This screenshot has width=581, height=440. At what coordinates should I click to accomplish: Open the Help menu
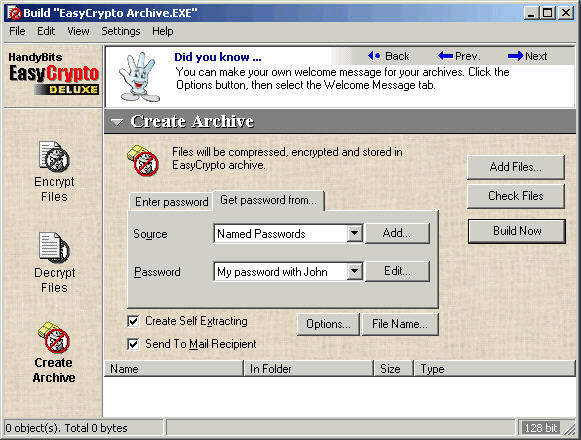[x=163, y=31]
